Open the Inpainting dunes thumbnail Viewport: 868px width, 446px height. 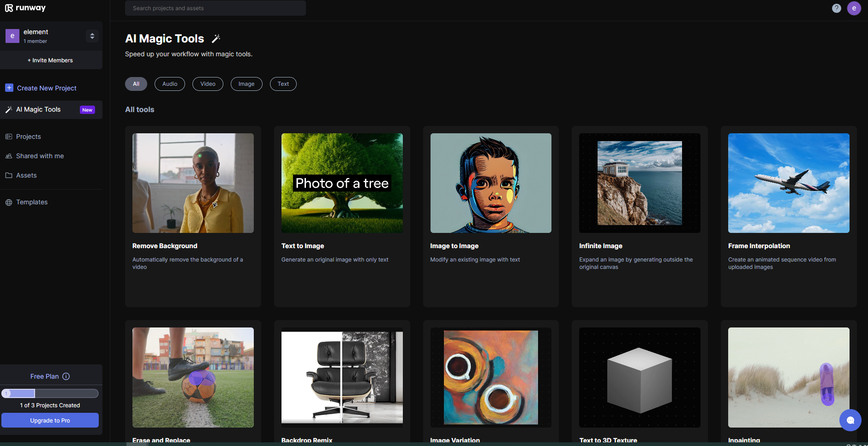coord(789,377)
